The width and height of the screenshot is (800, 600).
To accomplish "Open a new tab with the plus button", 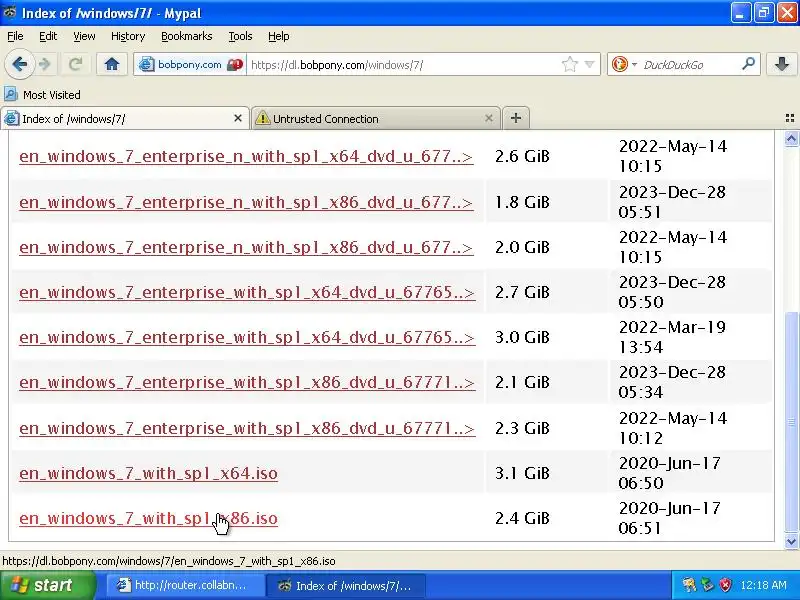I will coord(516,118).
